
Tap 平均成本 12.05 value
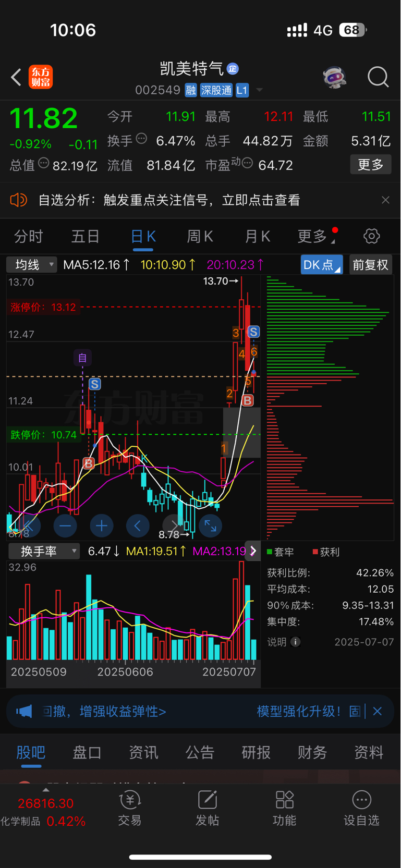pos(381,589)
